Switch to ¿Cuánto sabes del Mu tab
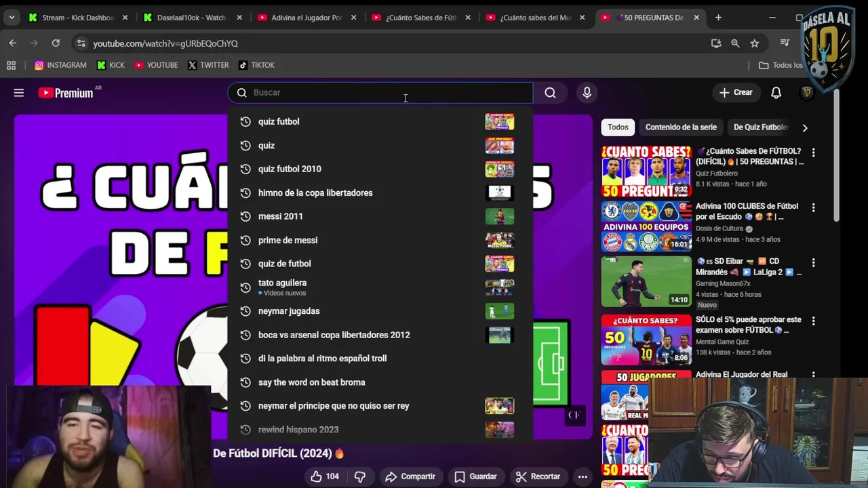Image resolution: width=868 pixels, height=488 pixels. (x=535, y=18)
